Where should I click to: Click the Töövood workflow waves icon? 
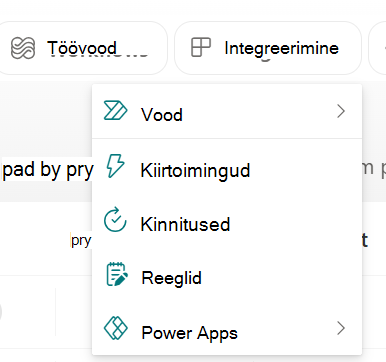pos(23,48)
